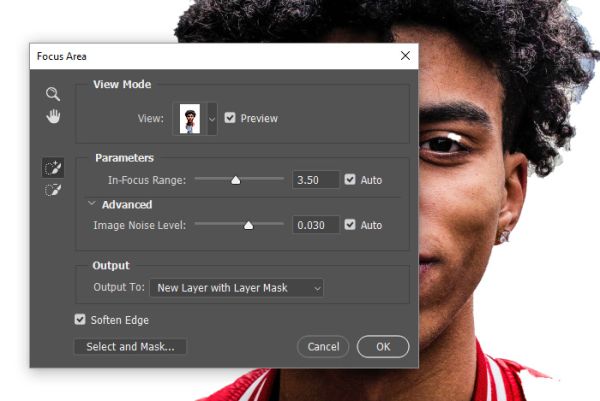Collapse the Advanced section chevron
This screenshot has height=401, width=600.
(x=91, y=204)
